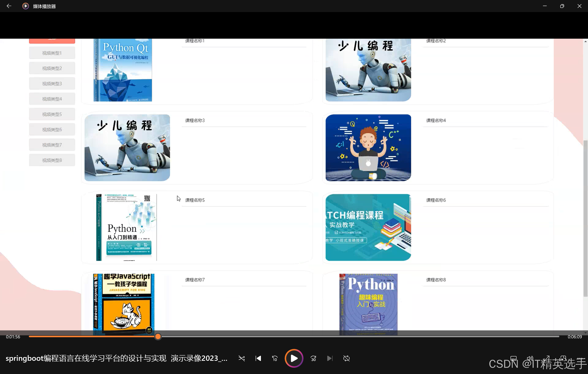Open the SCRATCH 编程课程 teal banner thumbnail
The width and height of the screenshot is (588, 374).
click(368, 227)
